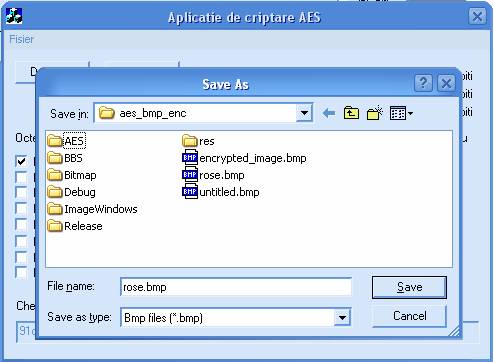
Task: Click the Cancel button
Action: tap(409, 316)
